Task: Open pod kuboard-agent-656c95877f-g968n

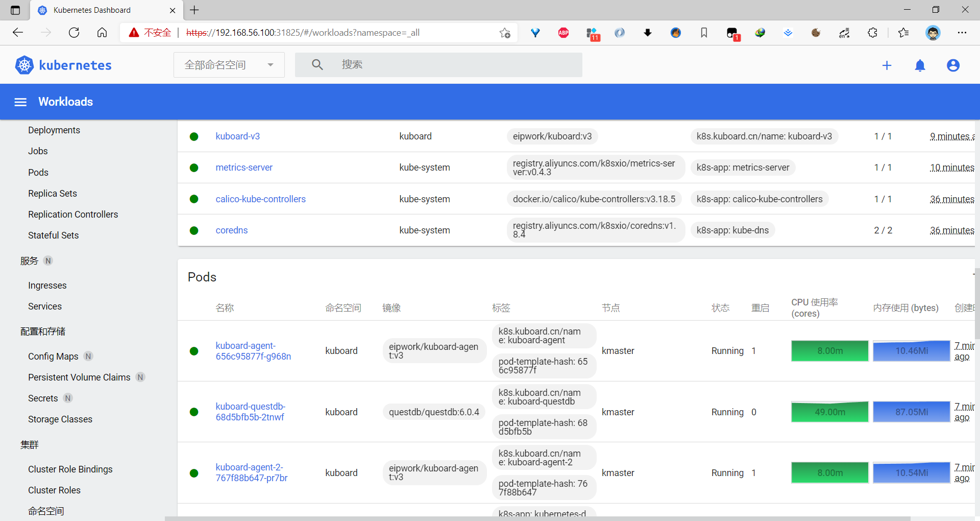Action: pos(253,351)
